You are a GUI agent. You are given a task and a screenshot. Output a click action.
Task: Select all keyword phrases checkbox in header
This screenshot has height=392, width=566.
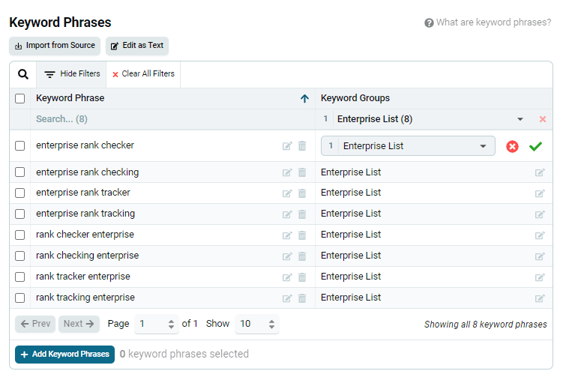click(19, 98)
